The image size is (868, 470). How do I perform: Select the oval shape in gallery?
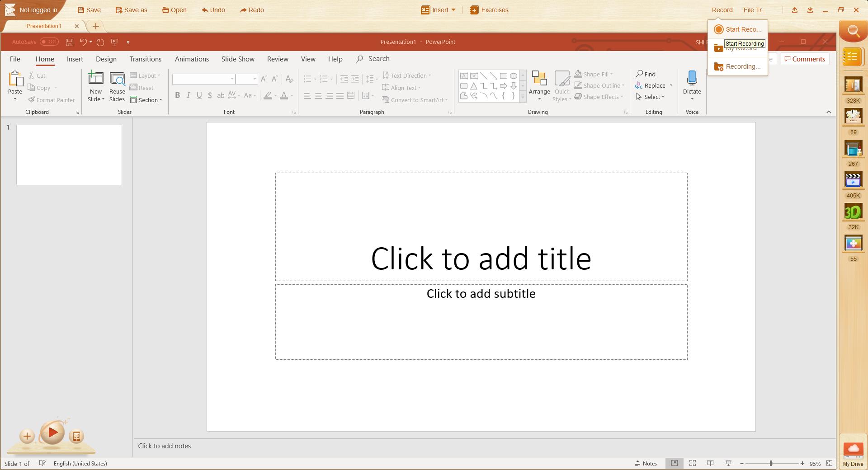(x=514, y=76)
